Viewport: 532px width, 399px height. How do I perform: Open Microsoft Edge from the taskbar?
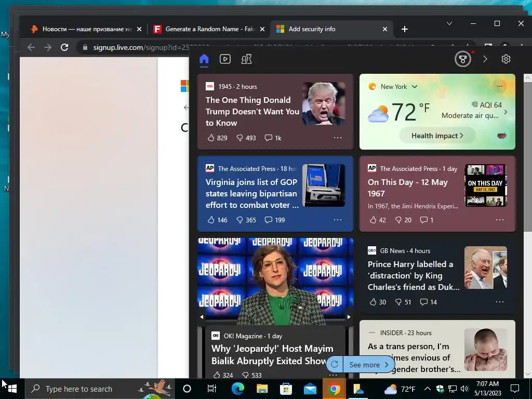tap(238, 389)
